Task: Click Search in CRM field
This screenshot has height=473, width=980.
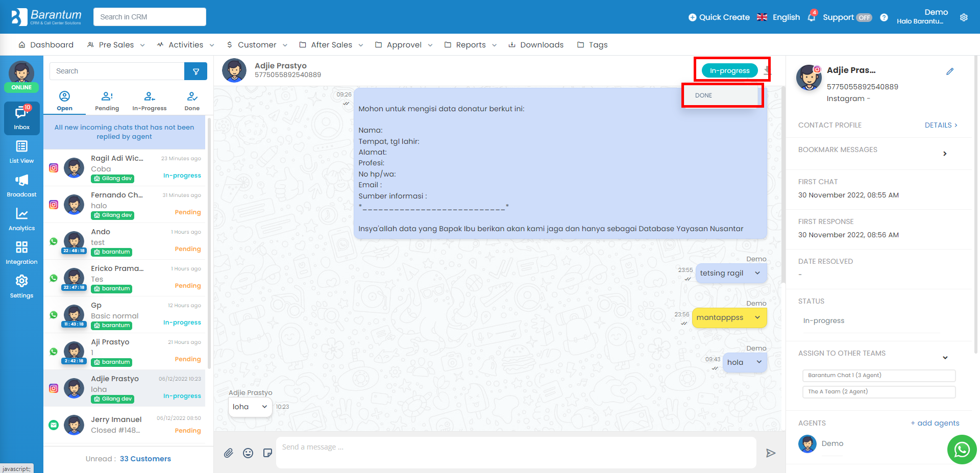Action: (150, 17)
